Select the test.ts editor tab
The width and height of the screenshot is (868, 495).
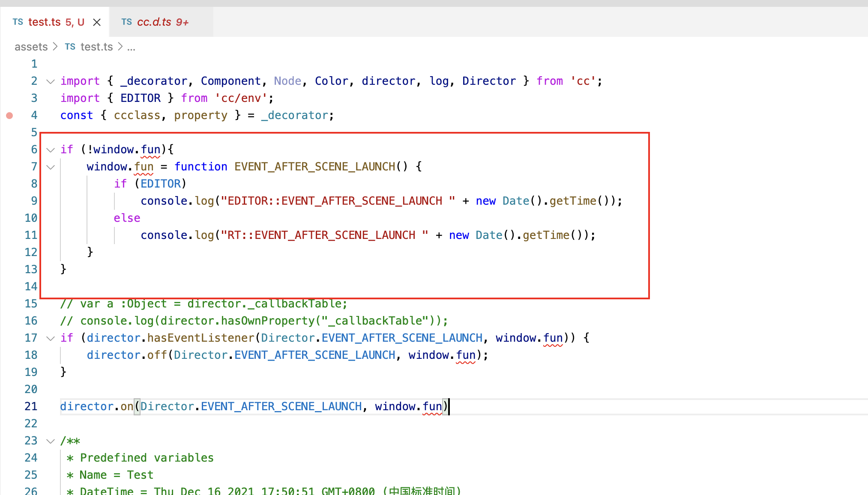[45, 22]
